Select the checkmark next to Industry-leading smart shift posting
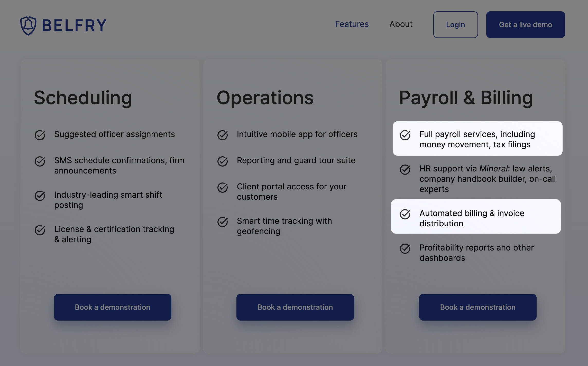Viewport: 588px width, 366px height. [x=40, y=196]
